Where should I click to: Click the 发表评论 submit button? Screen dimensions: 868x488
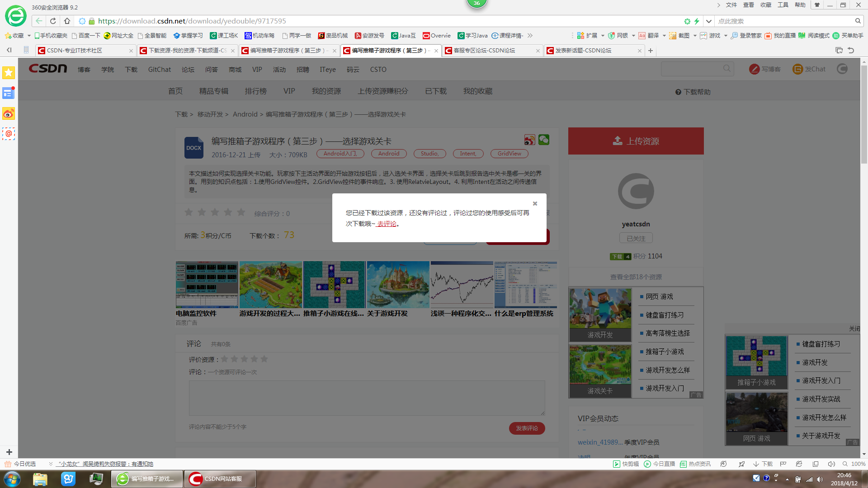527,428
